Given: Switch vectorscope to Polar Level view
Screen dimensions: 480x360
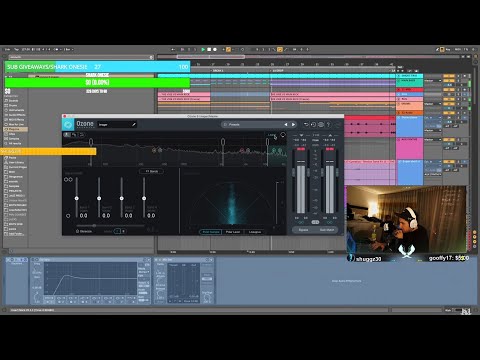Looking at the screenshot, I should [x=233, y=232].
